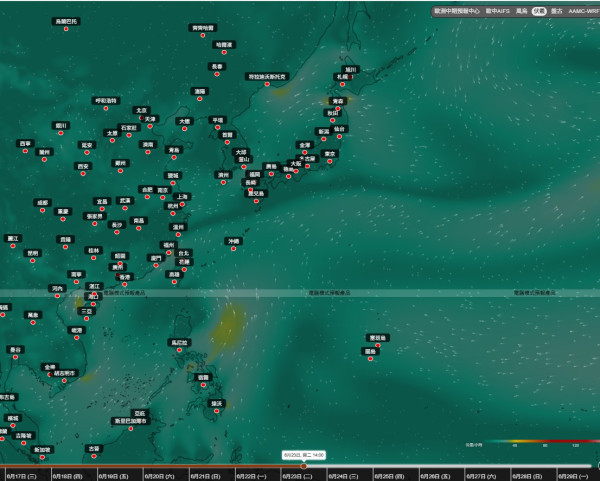
Task: Jump to 6月24日 on the timeline
Action: 343,476
